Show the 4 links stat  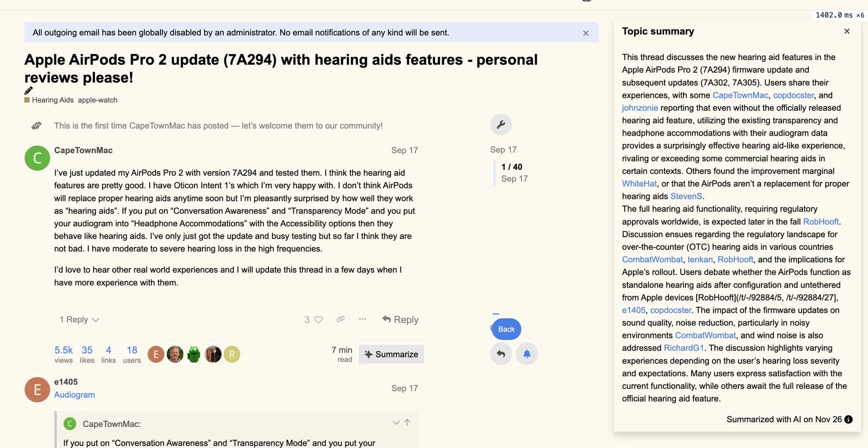coord(108,355)
